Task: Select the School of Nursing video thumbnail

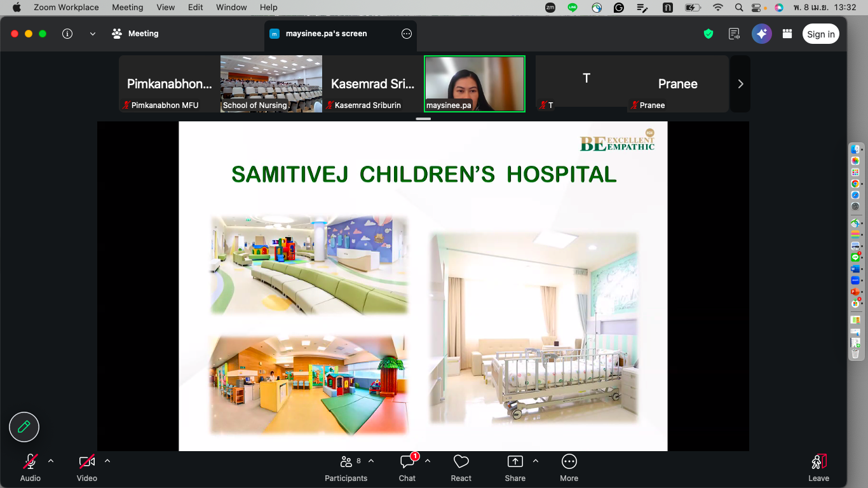Action: point(271,84)
